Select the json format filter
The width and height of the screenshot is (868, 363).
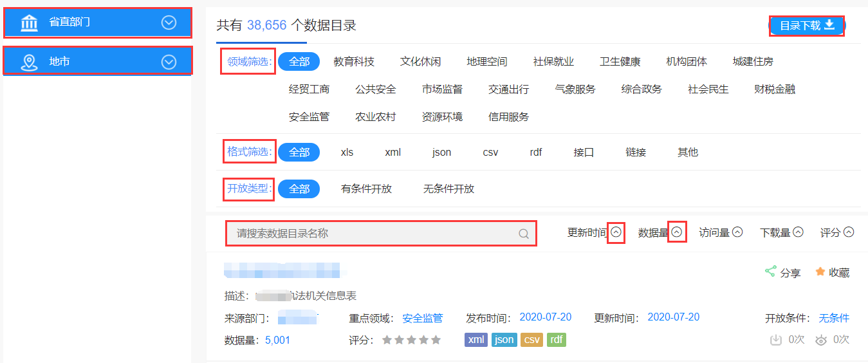[x=441, y=153]
